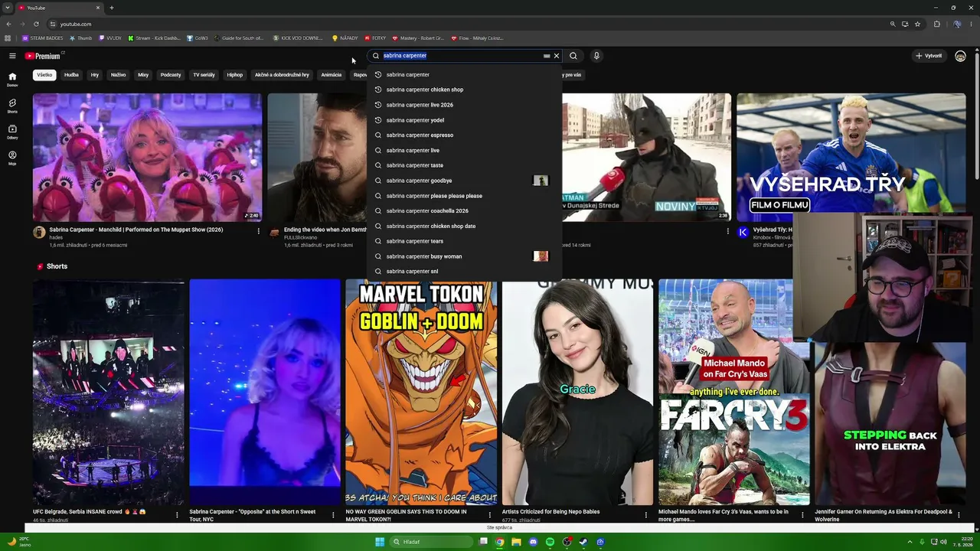Viewport: 980px width, 551px height.
Task: Choose suggestion "sabrina carpenter goodbye"
Action: tap(464, 181)
